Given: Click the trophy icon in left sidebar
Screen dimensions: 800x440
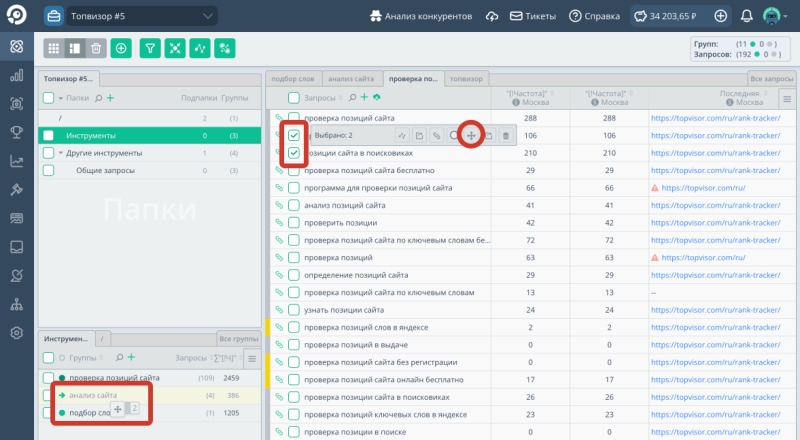Looking at the screenshot, I should [x=16, y=132].
